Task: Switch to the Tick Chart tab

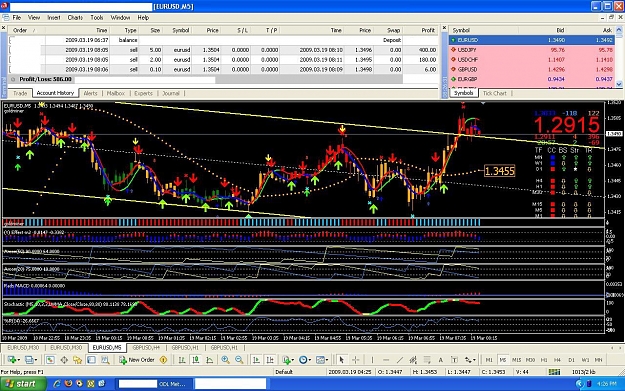Action: (x=495, y=93)
